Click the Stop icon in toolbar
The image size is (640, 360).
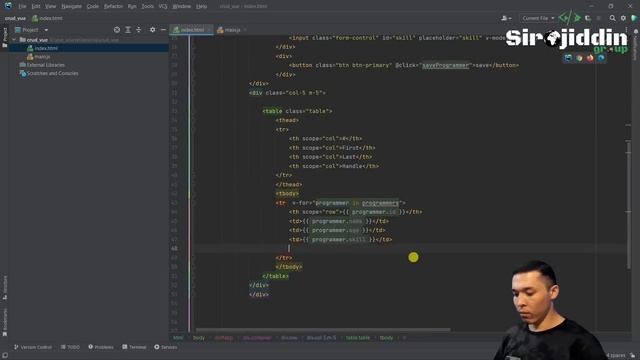point(599,18)
